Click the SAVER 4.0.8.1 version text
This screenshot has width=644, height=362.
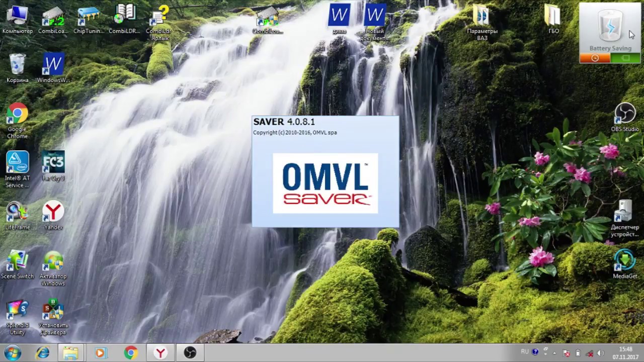284,122
